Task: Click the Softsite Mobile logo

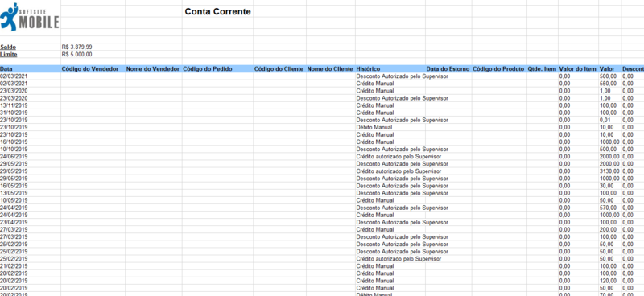Action: pos(30,17)
